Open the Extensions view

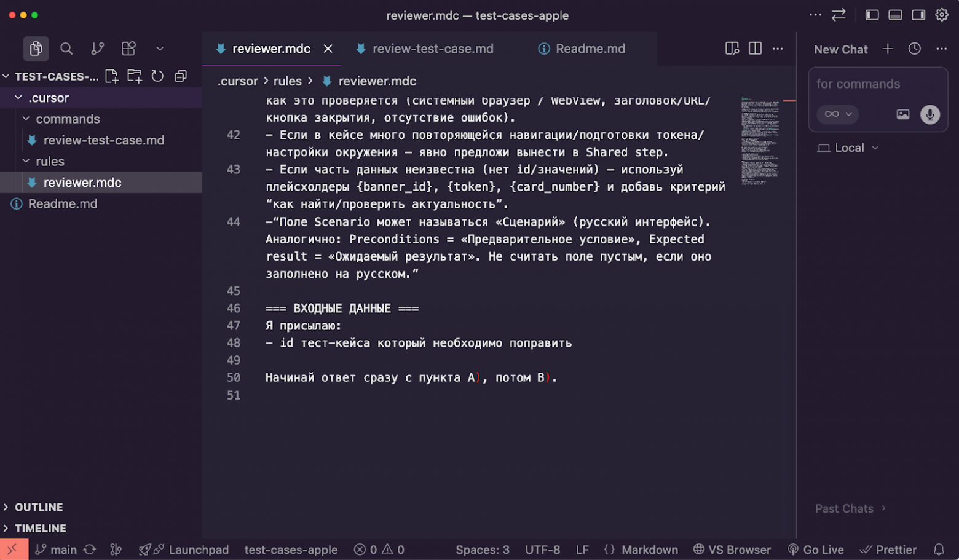[x=128, y=49]
